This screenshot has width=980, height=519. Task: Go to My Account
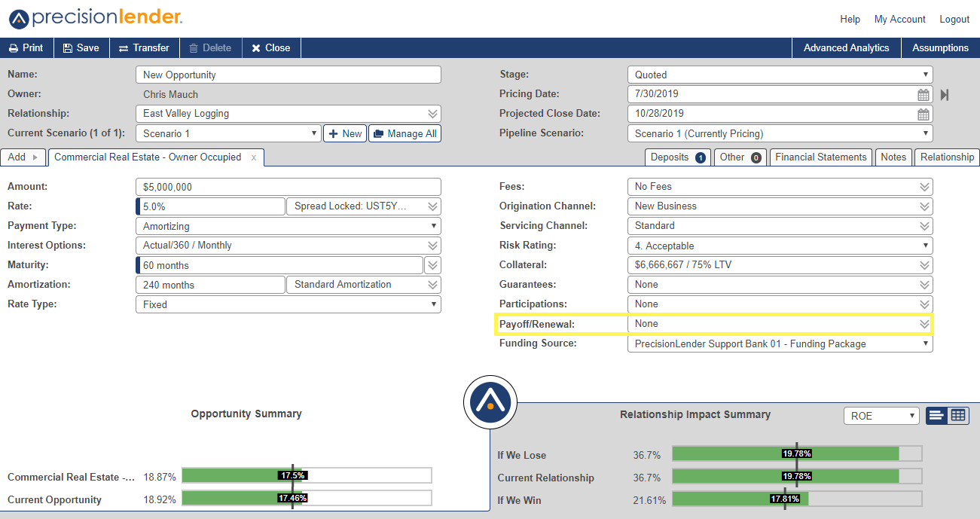[899, 20]
